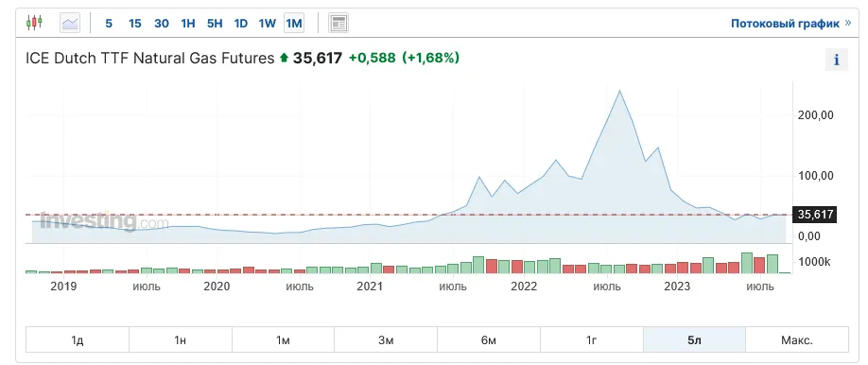Select the 30-minute interval
The width and height of the screenshot is (868, 365).
click(161, 23)
